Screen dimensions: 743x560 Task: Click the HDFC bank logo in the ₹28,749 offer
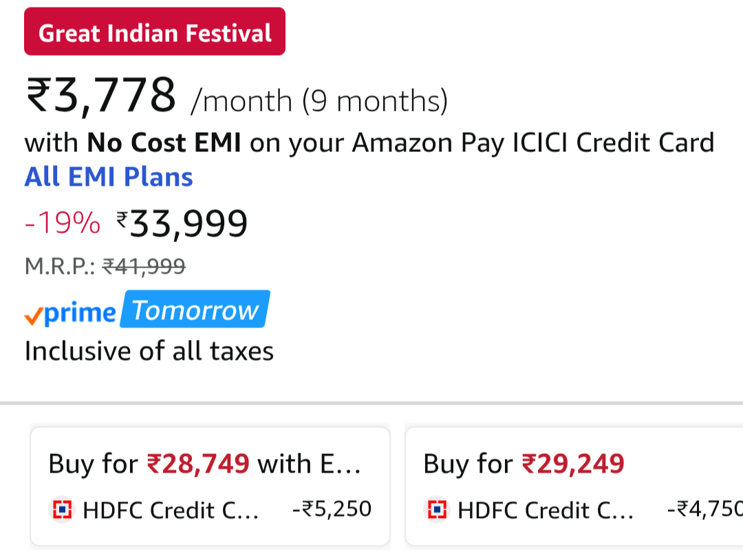[63, 510]
